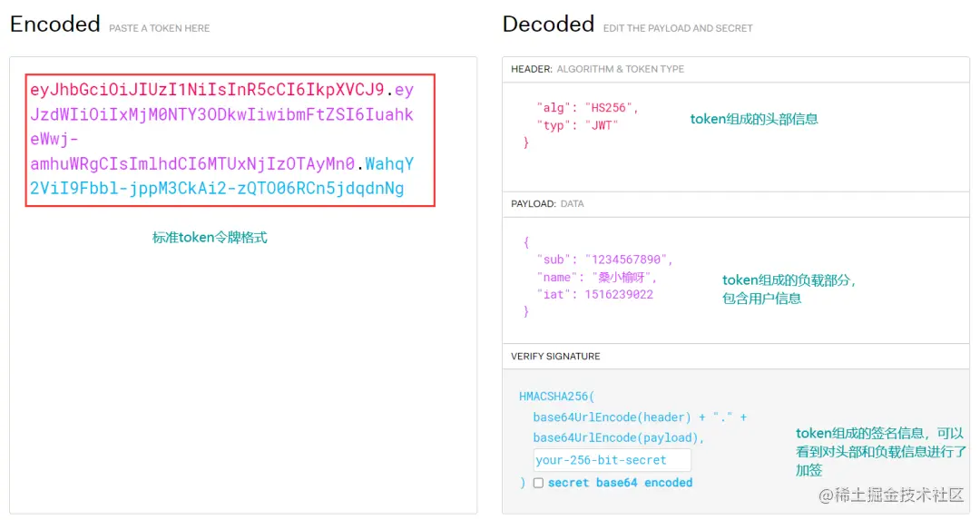This screenshot has height=520, width=980.
Task: Click the your-256-bit-secret input field
Action: pyautogui.click(x=612, y=460)
